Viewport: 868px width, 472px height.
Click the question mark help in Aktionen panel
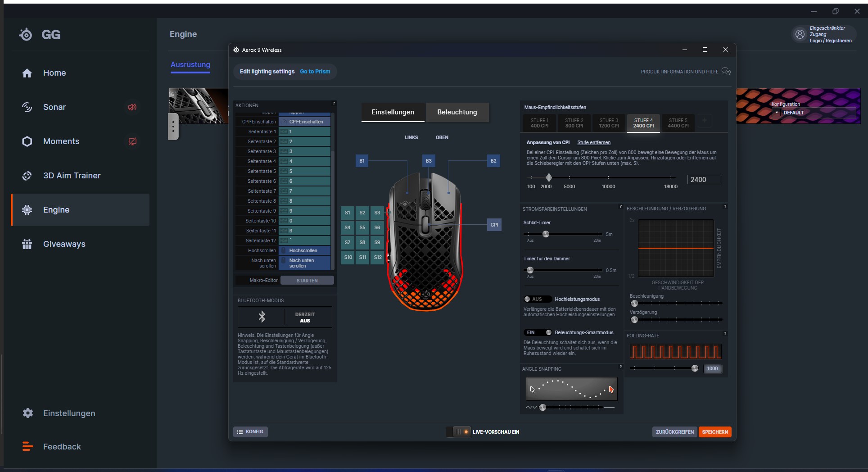pyautogui.click(x=334, y=103)
